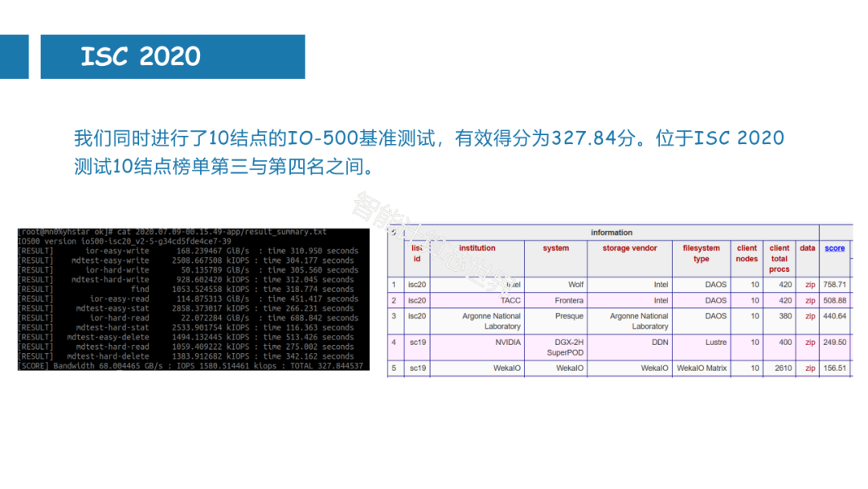Open the zip link in the DGX-2H SuperPOD row
This screenshot has width=868, height=489.
[x=810, y=343]
